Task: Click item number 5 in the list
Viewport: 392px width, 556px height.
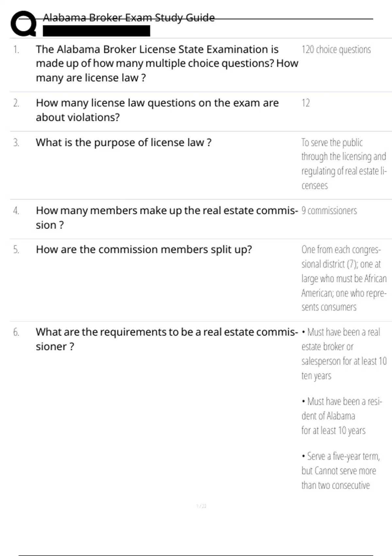Action: [x=16, y=250]
